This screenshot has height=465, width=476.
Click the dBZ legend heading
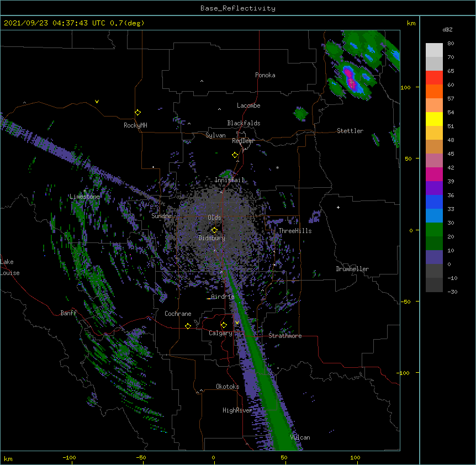(447, 29)
